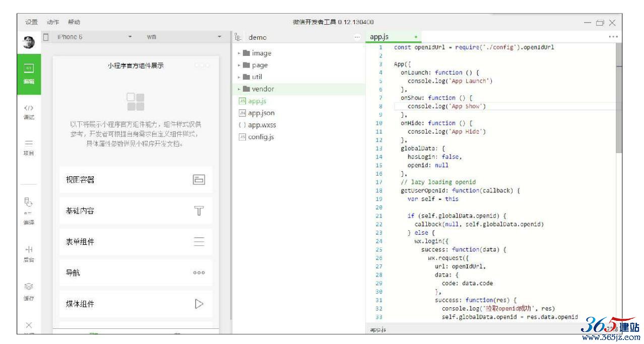The height and width of the screenshot is (344, 644).
Task: Open the editor more options (…) menu
Action: (x=613, y=37)
